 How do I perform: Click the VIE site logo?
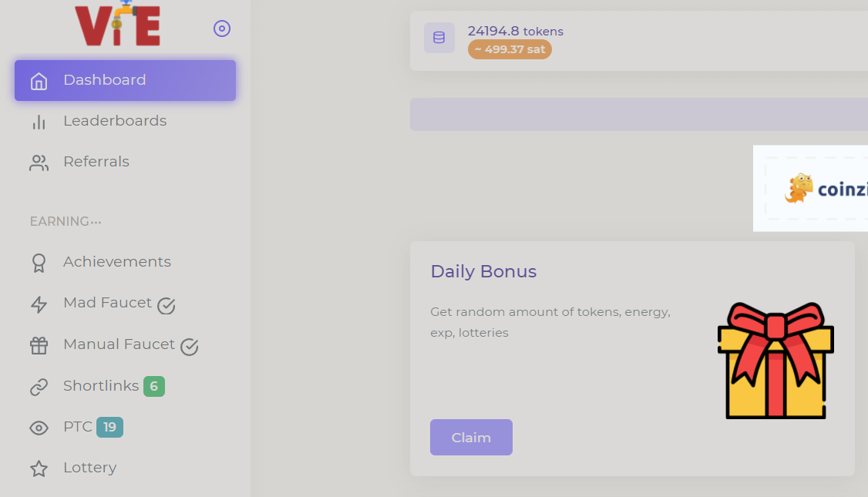pos(118,25)
